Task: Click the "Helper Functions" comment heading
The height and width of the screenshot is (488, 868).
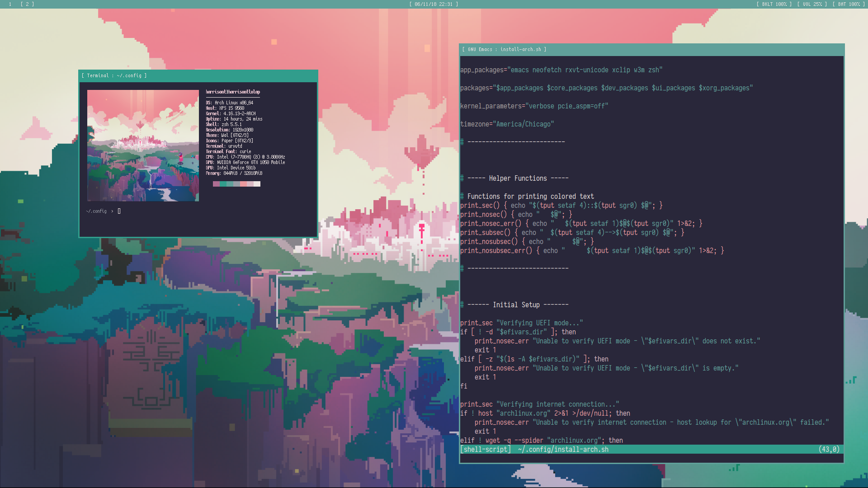Action: [518, 178]
